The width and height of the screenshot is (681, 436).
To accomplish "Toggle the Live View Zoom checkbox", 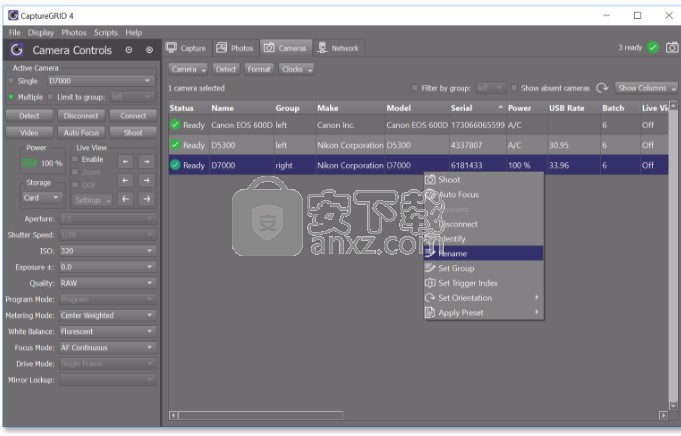I will pyautogui.click(x=75, y=172).
